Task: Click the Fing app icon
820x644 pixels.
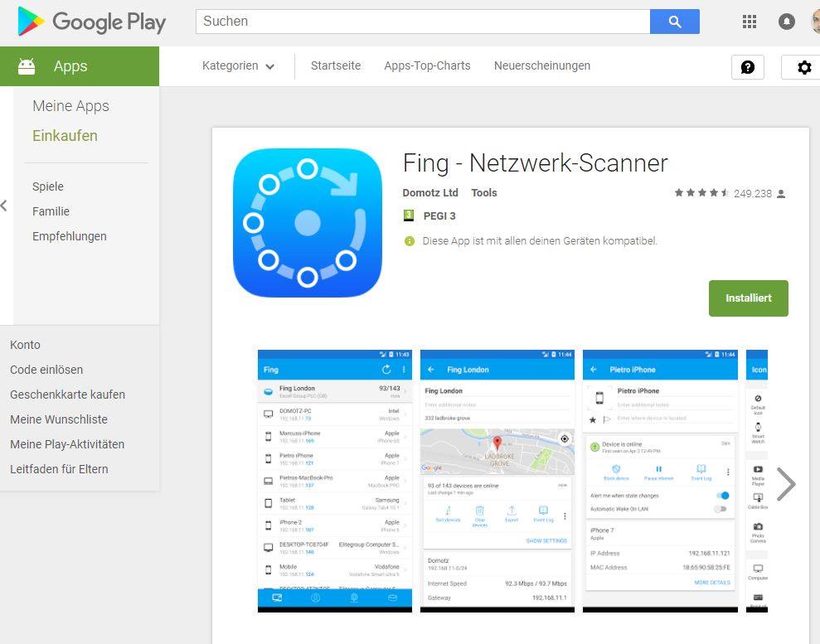Action: coord(308,223)
